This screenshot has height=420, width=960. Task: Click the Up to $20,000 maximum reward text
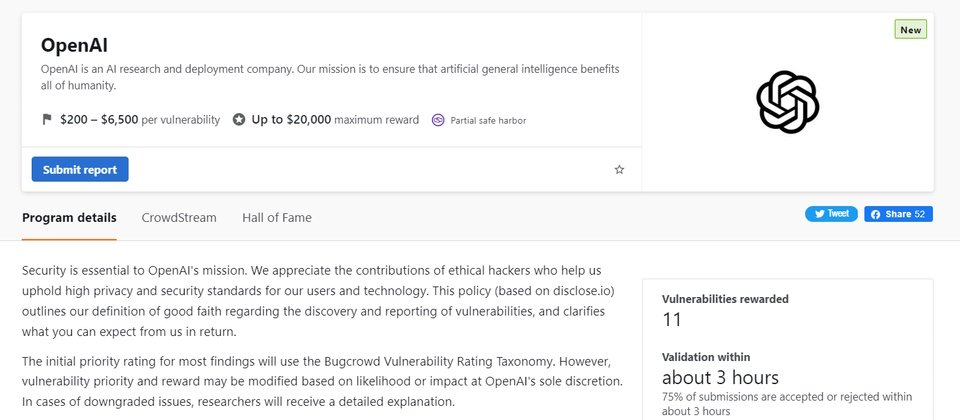coord(335,120)
